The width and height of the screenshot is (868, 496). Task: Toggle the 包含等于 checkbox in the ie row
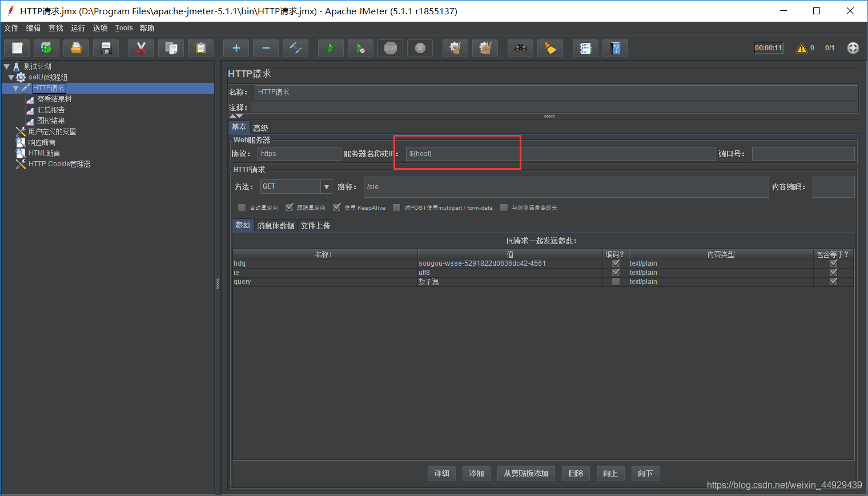(x=834, y=273)
